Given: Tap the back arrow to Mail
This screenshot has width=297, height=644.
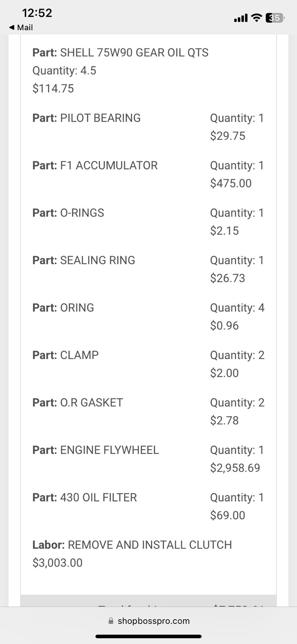Looking at the screenshot, I should click(x=12, y=27).
